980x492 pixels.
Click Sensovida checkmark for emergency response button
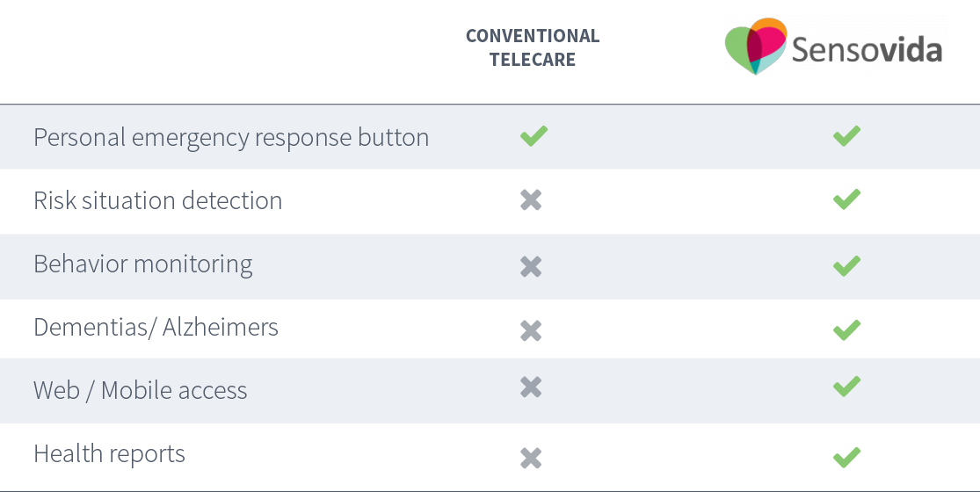click(x=847, y=135)
